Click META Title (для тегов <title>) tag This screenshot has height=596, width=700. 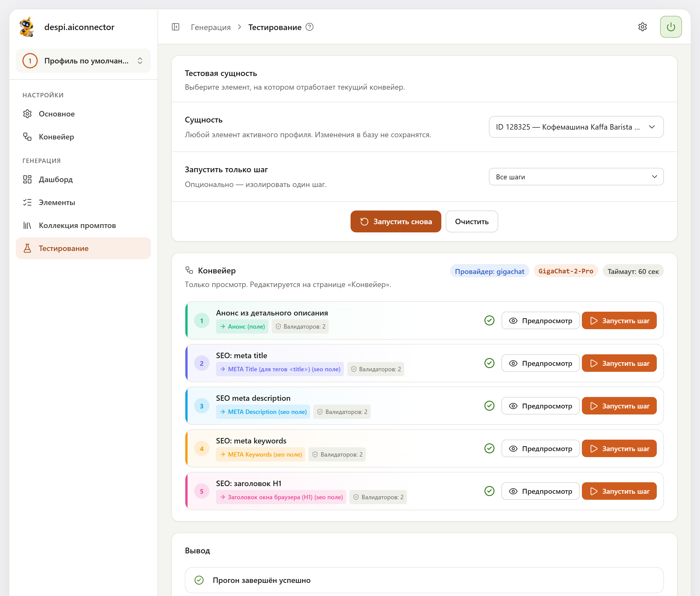click(280, 369)
